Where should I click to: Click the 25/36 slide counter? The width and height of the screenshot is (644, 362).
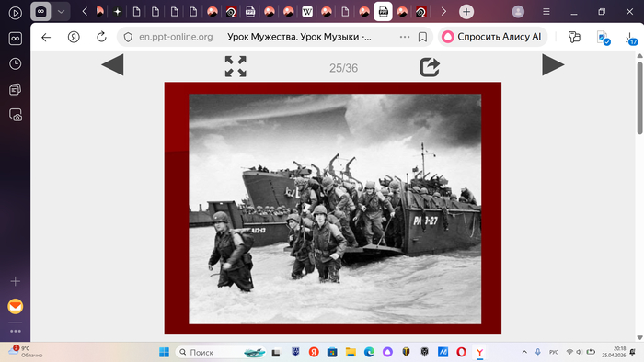click(x=343, y=68)
